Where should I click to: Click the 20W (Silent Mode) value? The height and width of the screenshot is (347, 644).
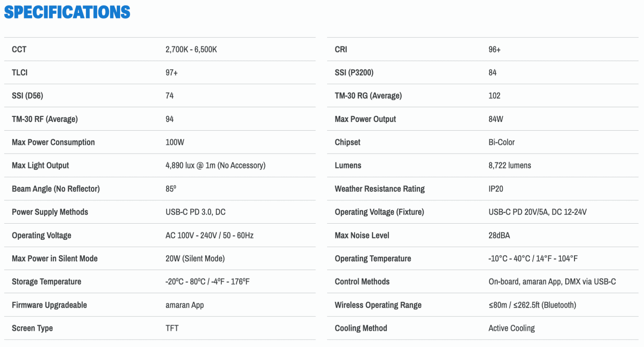(195, 259)
